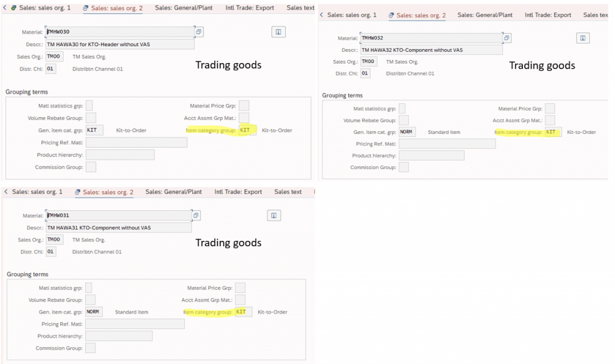The width and height of the screenshot is (615, 364).
Task: Click the description field TM HAWA30 for KTO-Header
Action: pos(120,44)
